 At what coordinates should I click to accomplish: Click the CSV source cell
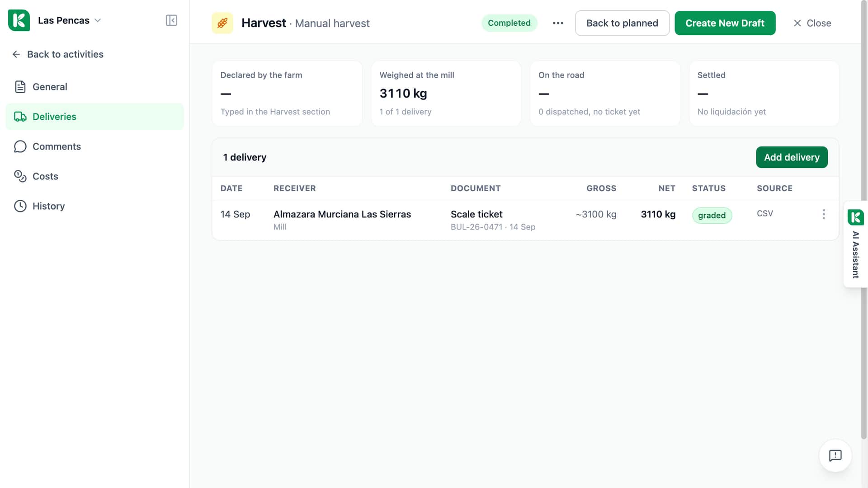(x=764, y=213)
